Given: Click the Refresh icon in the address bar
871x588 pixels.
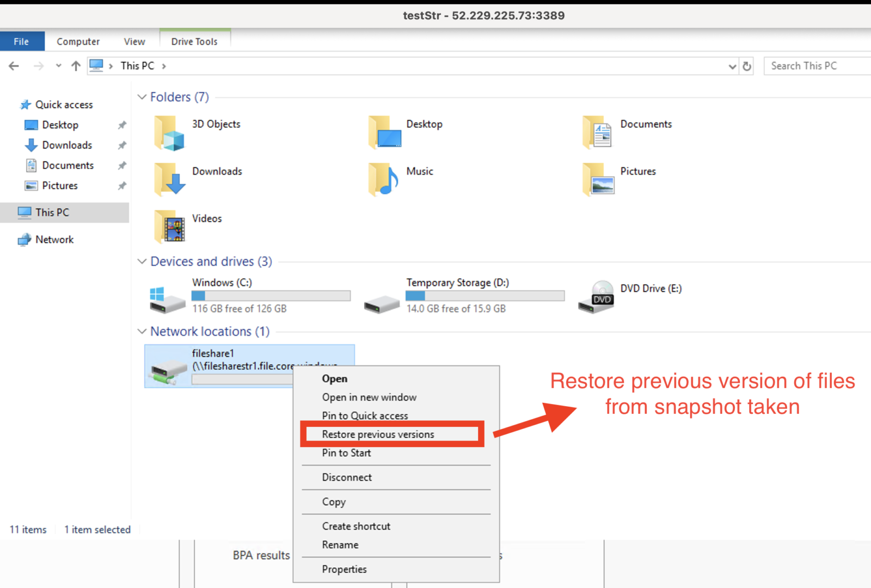Looking at the screenshot, I should [x=746, y=66].
